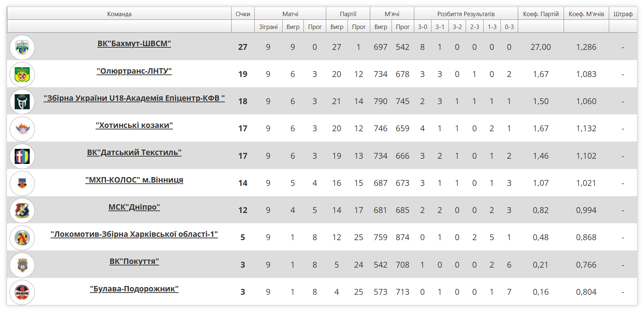Viewport: 644px width, 312px height.
Task: Click the "Хотинські козаки" team logo
Action: pyautogui.click(x=22, y=129)
